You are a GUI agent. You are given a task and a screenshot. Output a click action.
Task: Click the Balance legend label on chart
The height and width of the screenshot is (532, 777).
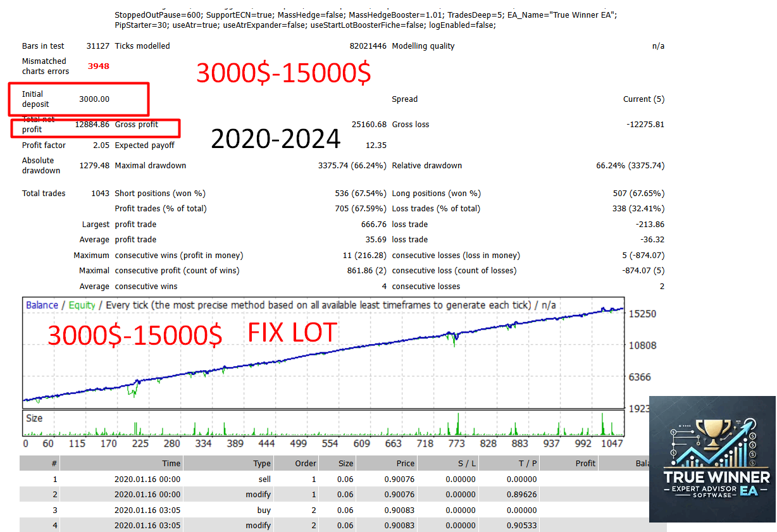coord(42,306)
